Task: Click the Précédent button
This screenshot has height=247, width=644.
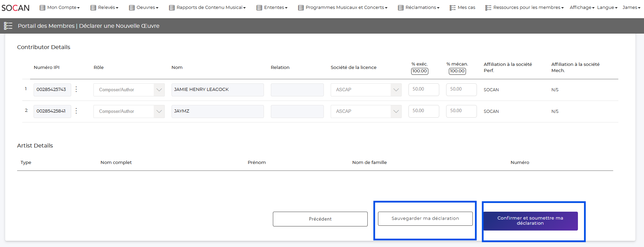Action: tap(320, 219)
